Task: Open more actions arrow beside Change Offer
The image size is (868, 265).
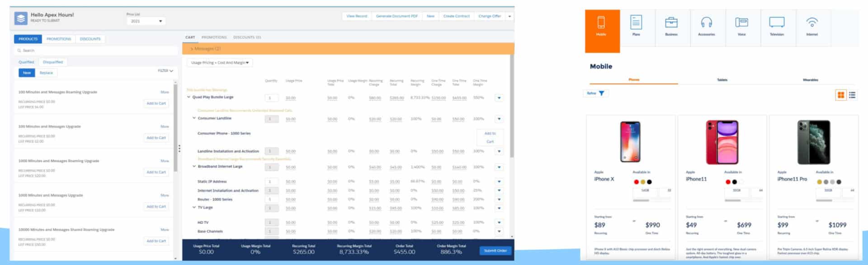Action: [x=509, y=16]
